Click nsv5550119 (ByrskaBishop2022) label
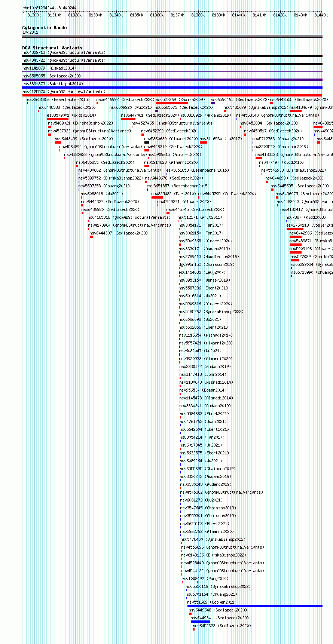 pos(218,586)
